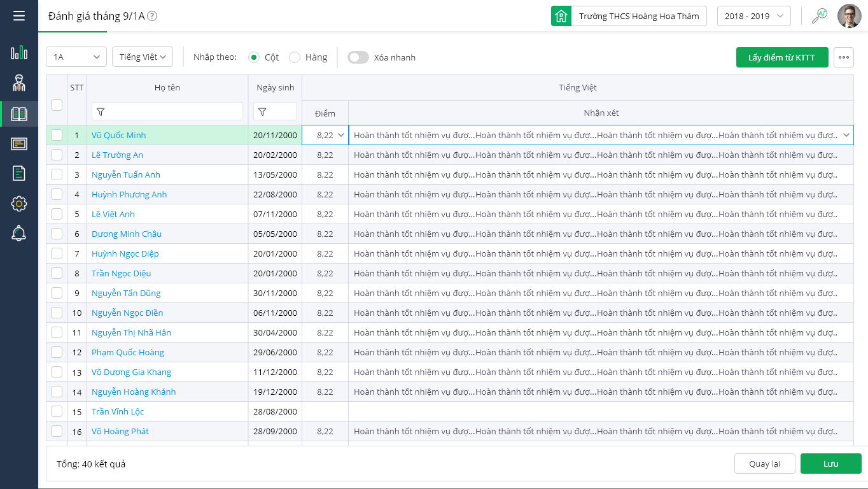Select the Hàng radio button
868x489 pixels.
295,57
